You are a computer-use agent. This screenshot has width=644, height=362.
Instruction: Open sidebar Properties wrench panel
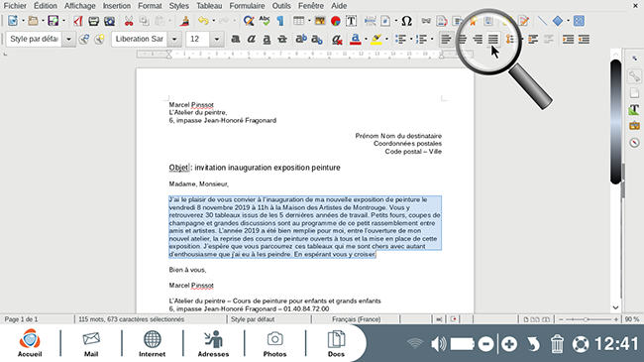634,76
